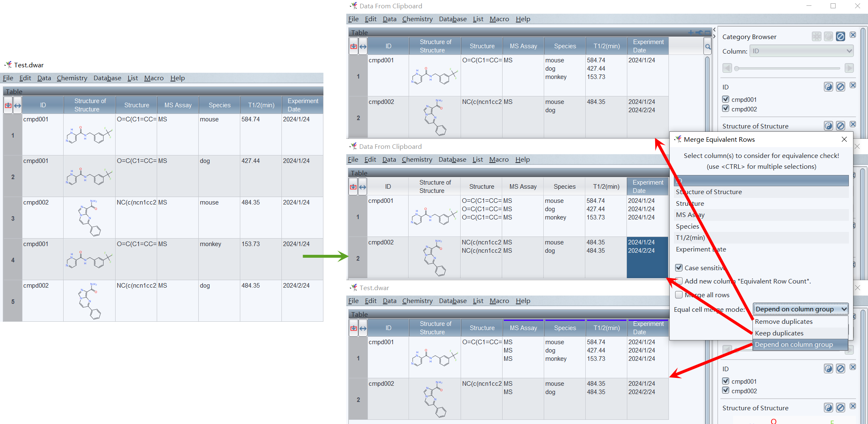Toggle the Case sensitive checkbox
Screen dimensions: 868x424
coord(679,268)
